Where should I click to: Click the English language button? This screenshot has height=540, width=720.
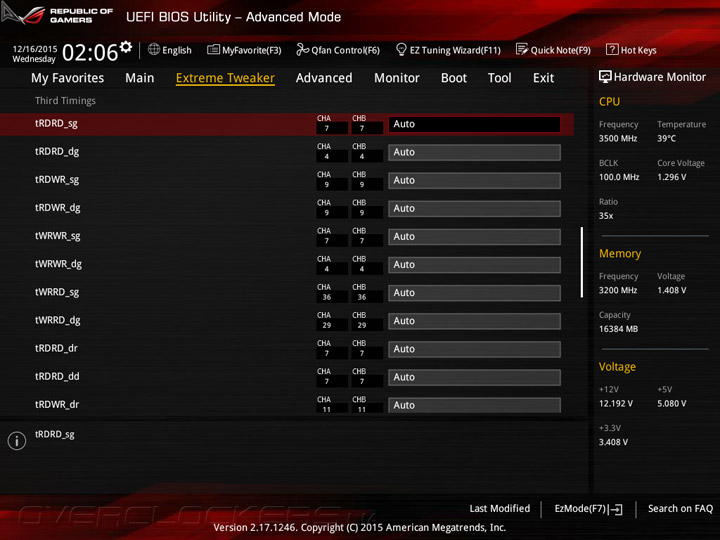(177, 51)
